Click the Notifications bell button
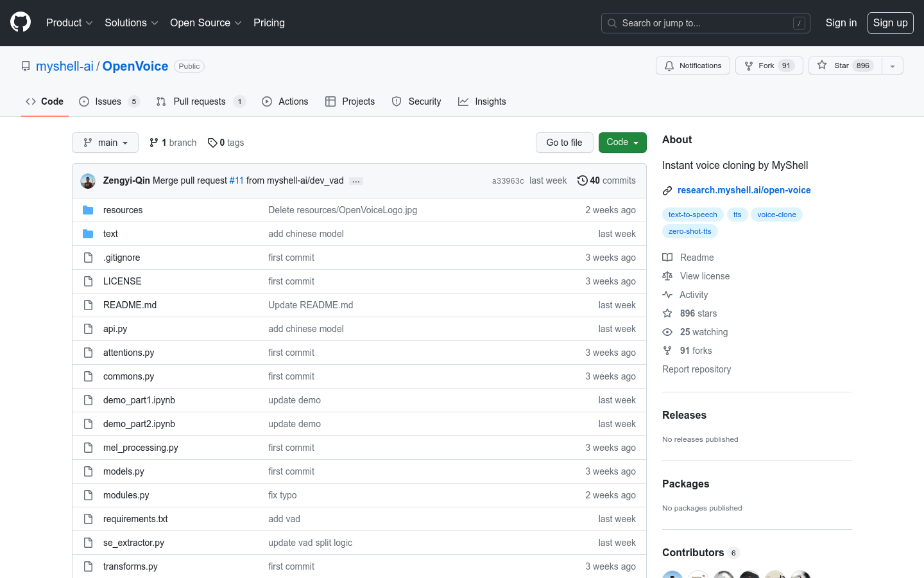The image size is (924, 578). click(693, 66)
